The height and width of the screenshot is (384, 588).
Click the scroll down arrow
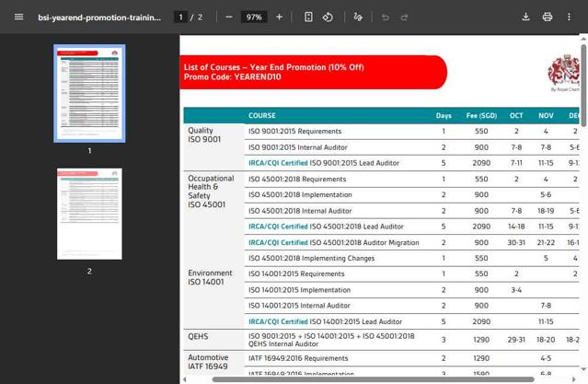[x=583, y=369]
